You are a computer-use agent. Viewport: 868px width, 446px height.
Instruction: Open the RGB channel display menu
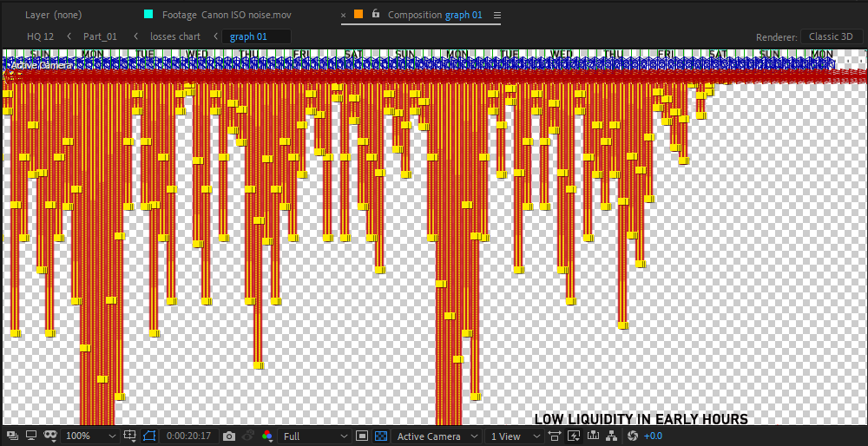[266, 436]
